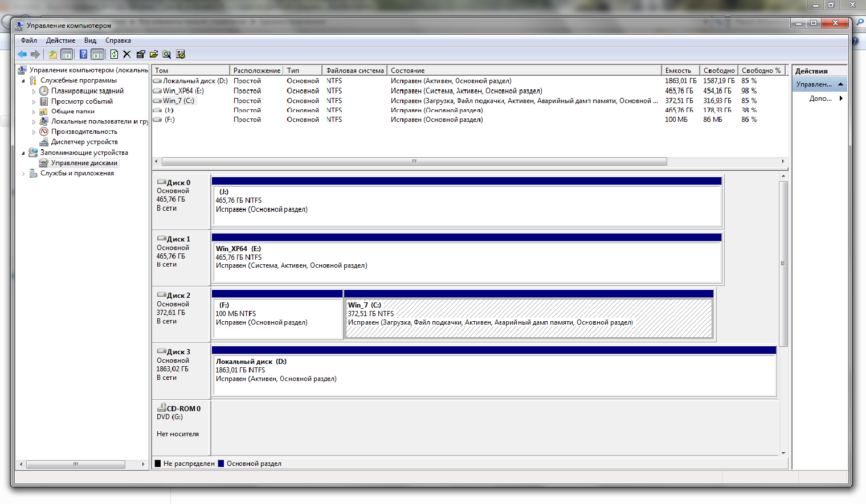
Task: Click the Допо... actions link
Action: tap(820, 99)
